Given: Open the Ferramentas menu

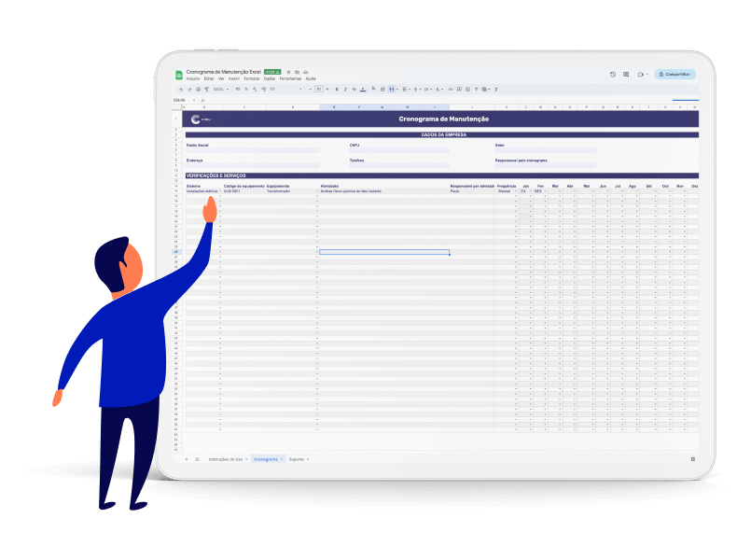Looking at the screenshot, I should 290,78.
